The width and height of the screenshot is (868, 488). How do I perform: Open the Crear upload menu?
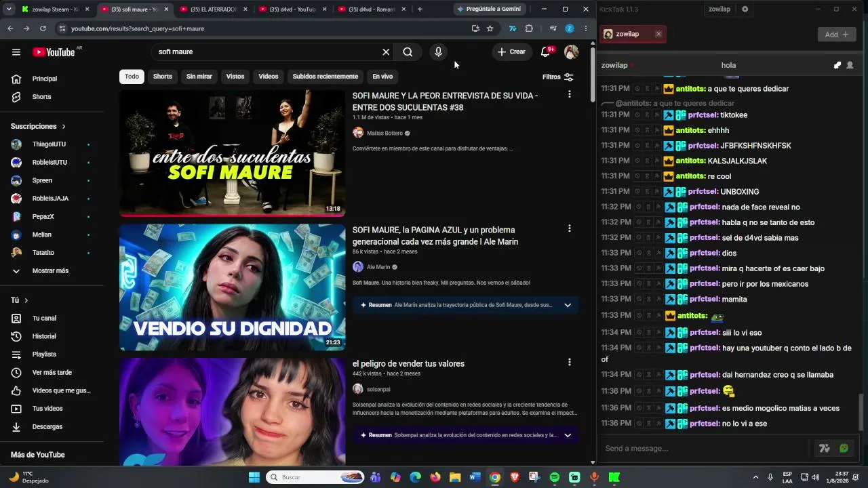coord(511,52)
